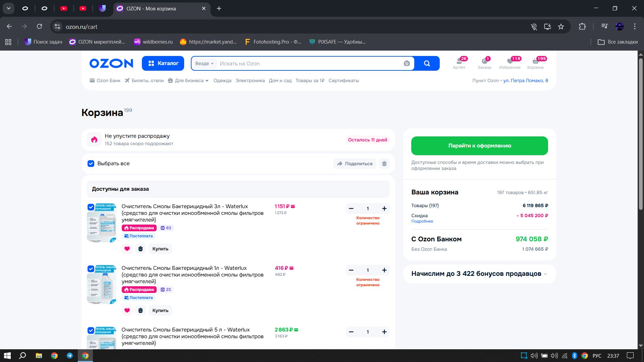Click the camera image search icon
Viewport: 644px width, 362px height.
407,63
